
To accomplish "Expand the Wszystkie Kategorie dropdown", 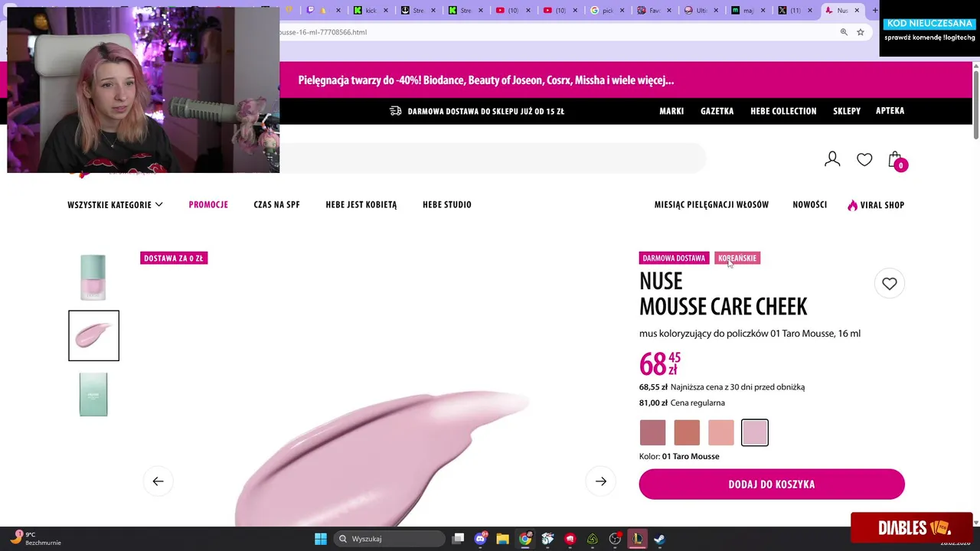I will [x=115, y=205].
